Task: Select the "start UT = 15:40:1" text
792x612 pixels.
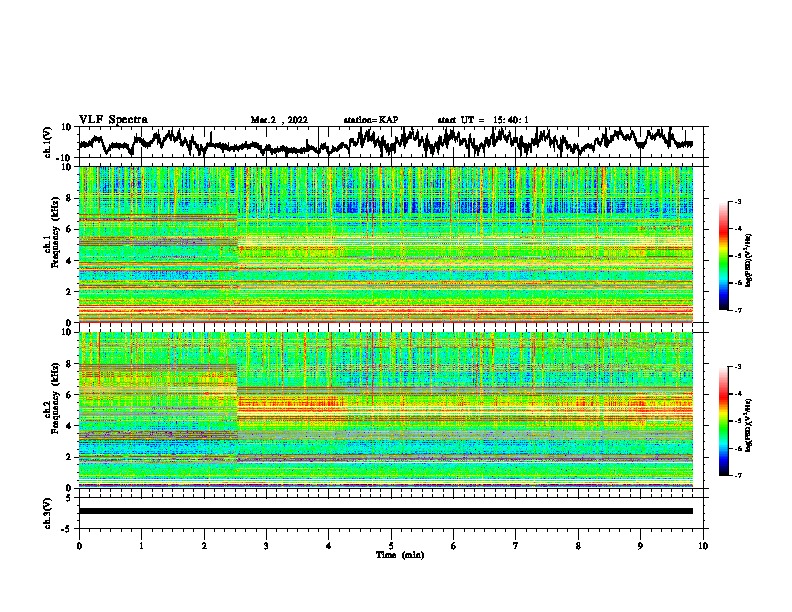Action: (x=483, y=120)
